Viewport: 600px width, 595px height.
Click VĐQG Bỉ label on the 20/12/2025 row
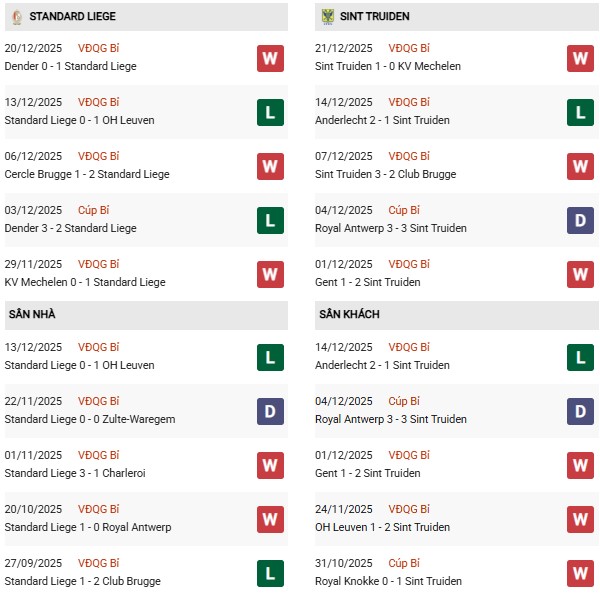point(98,48)
